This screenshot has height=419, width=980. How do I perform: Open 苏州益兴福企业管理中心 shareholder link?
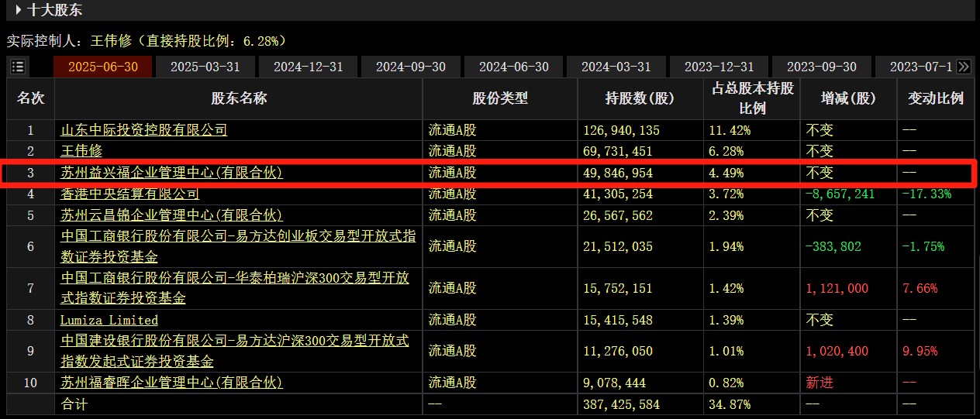172,172
